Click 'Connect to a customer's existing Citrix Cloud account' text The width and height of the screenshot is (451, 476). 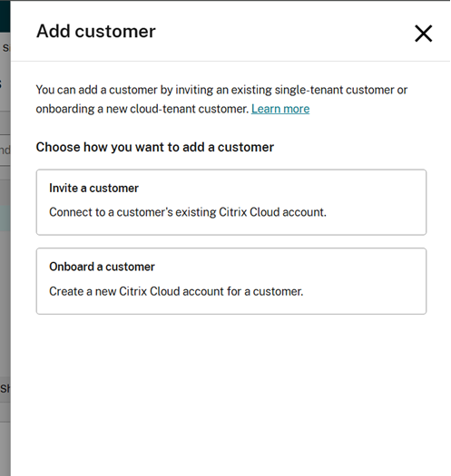(188, 212)
